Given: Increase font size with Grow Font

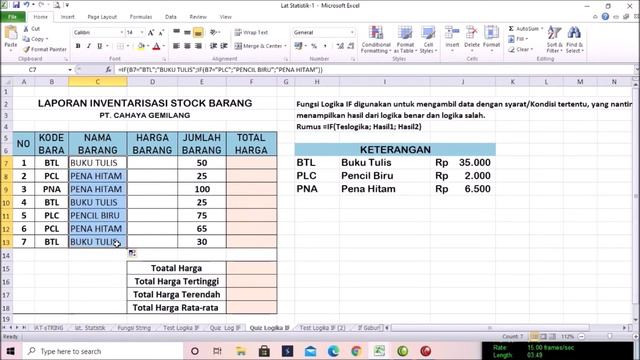Looking at the screenshot, I should tap(151, 32).
